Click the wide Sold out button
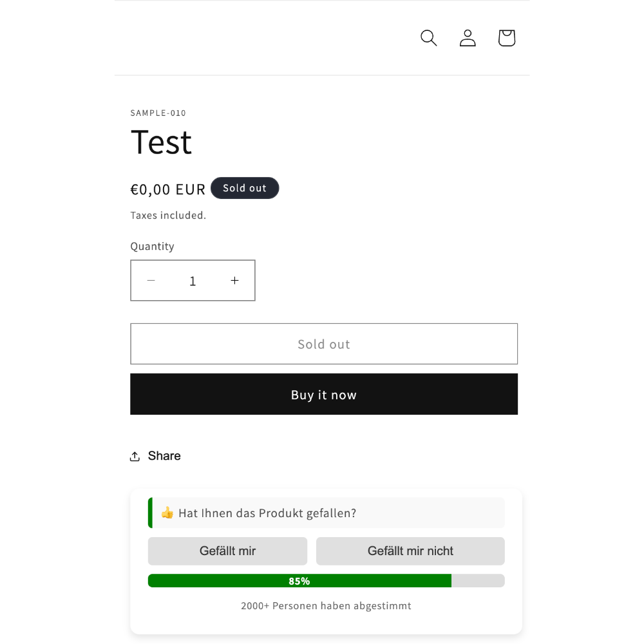 [x=324, y=344]
